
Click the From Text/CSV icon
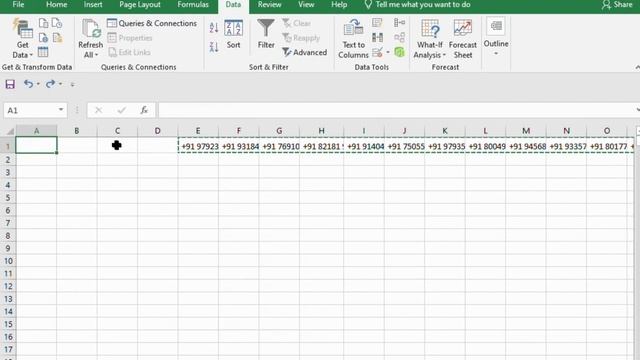pos(43,23)
